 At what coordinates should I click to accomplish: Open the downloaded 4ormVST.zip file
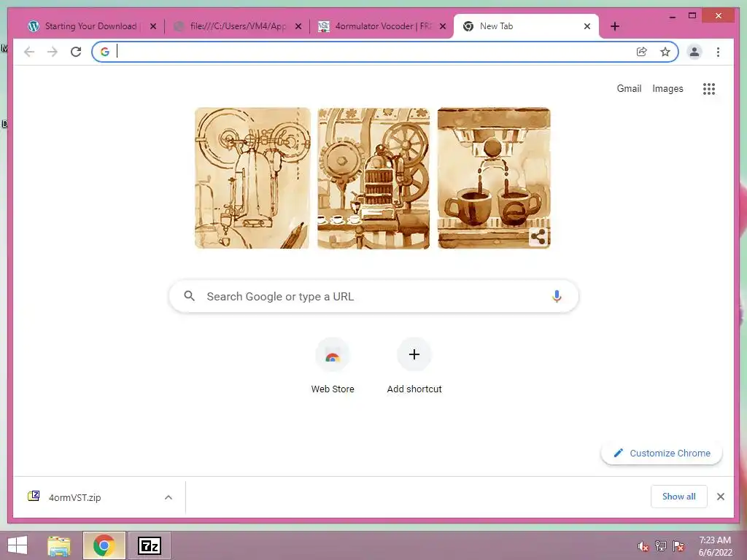75,497
